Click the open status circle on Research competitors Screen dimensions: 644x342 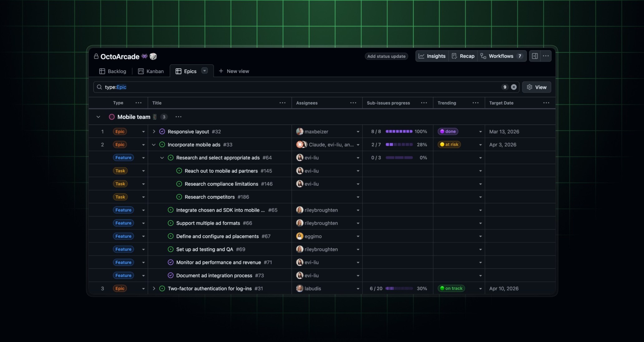point(179,197)
